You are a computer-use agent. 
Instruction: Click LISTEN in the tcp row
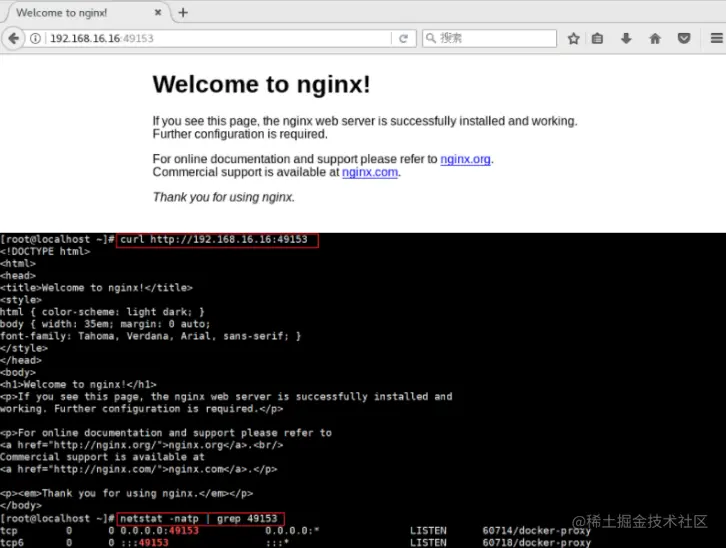coord(428,530)
